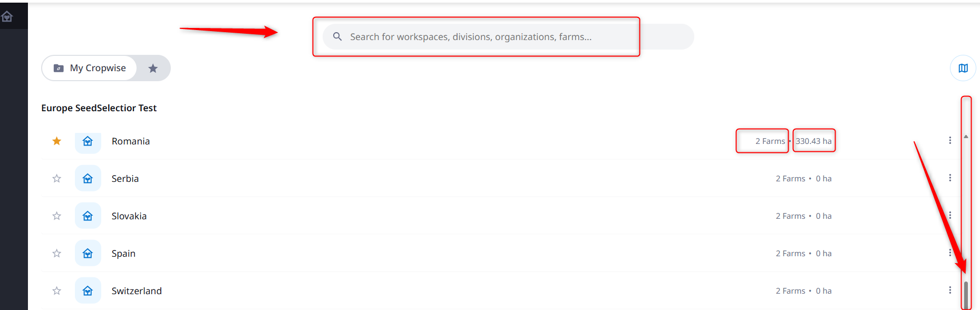This screenshot has width=980, height=310.
Task: Open the Romania organization
Action: pyautogui.click(x=131, y=141)
